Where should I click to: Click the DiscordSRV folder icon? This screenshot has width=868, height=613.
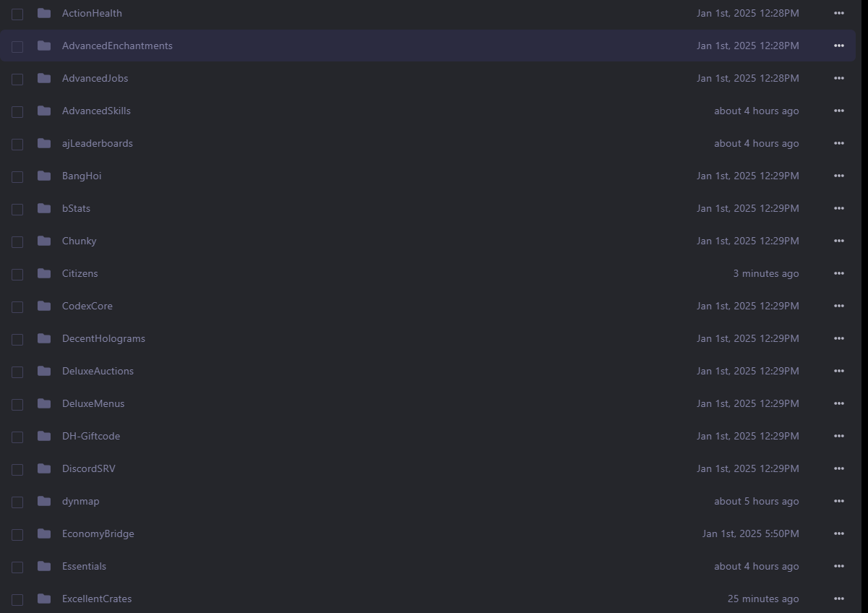44,468
